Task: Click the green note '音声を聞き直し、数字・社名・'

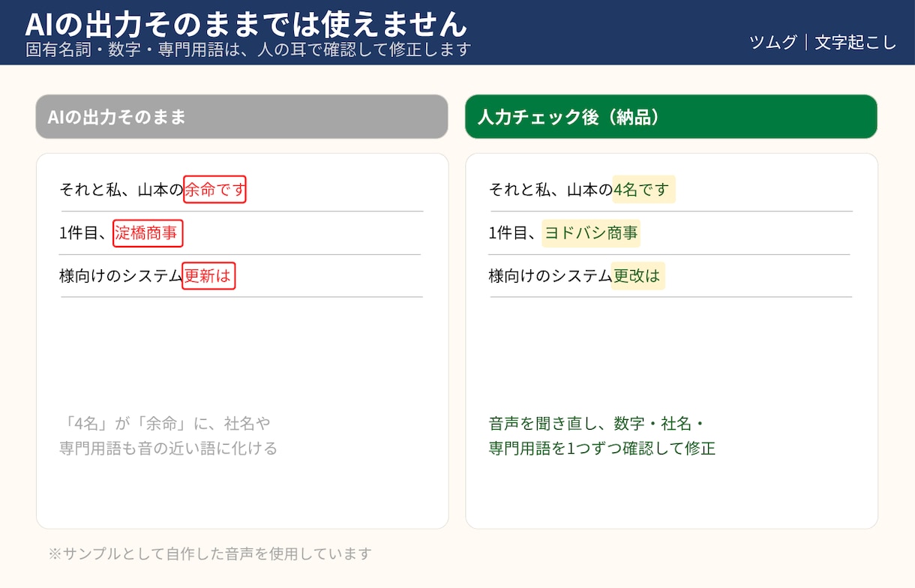Action: (x=597, y=424)
